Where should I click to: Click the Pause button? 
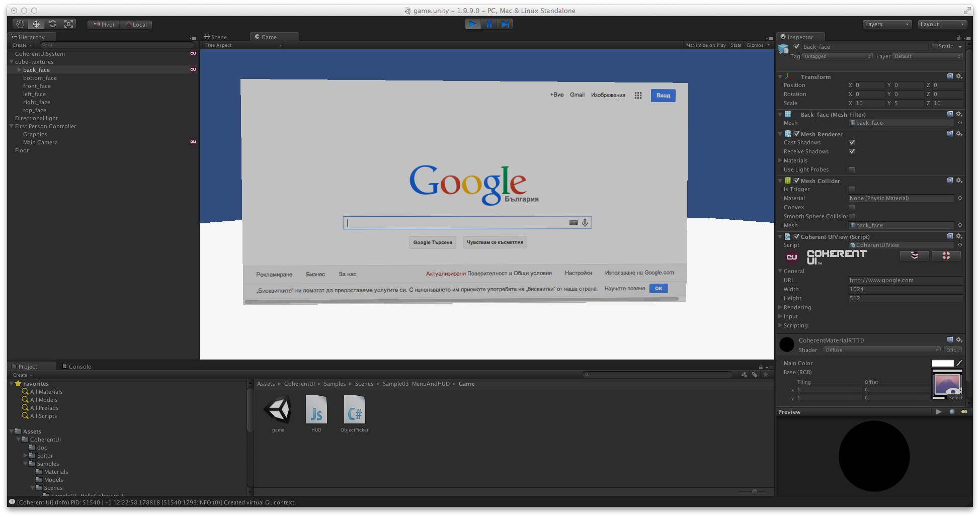point(489,24)
